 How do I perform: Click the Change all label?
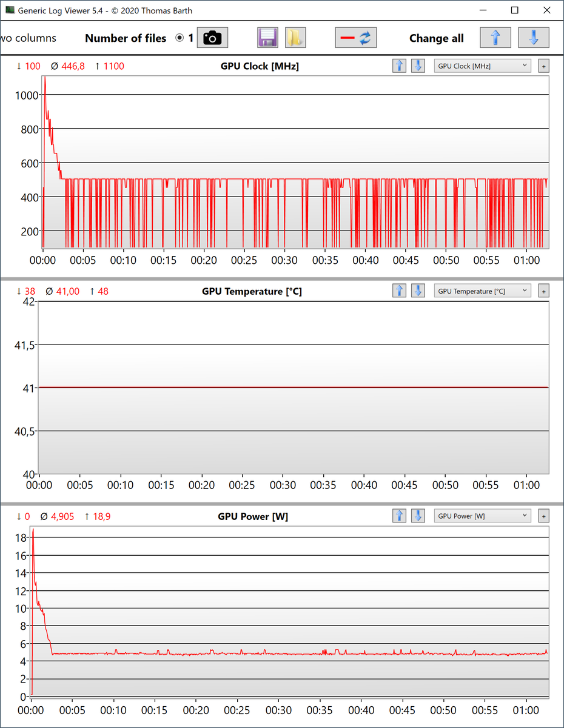coord(437,38)
